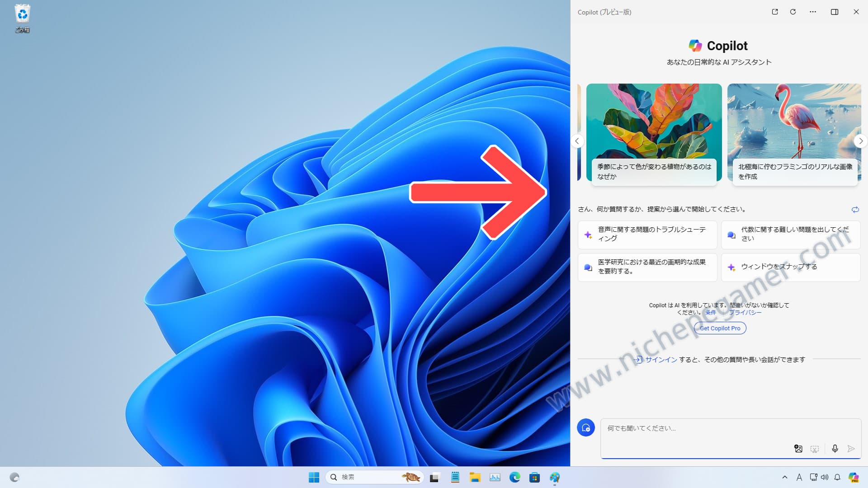This screenshot has width=868, height=488.
Task: Open the volume tray icon
Action: click(x=825, y=477)
